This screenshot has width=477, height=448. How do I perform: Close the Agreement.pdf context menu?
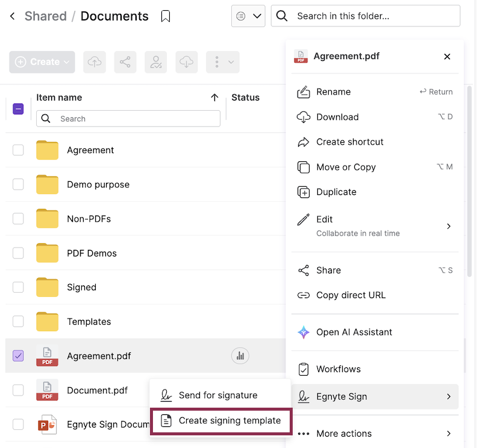tap(447, 57)
